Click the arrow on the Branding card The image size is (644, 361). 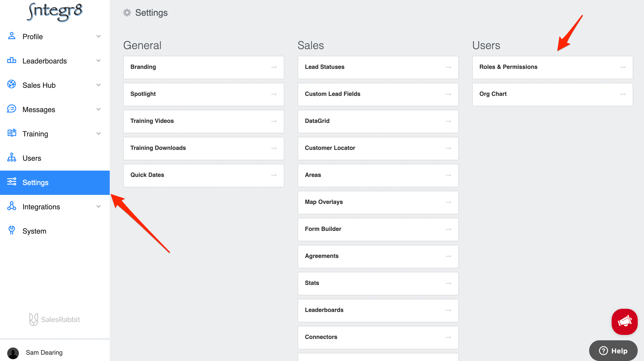pyautogui.click(x=274, y=67)
